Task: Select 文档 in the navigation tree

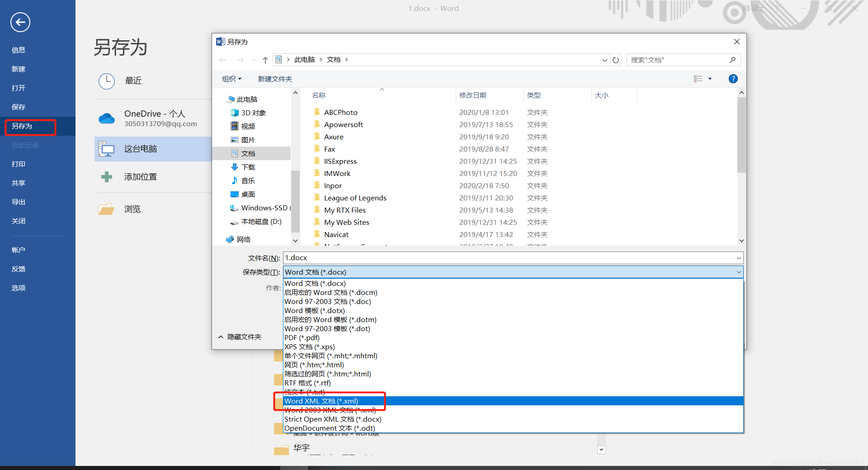Action: (243, 153)
